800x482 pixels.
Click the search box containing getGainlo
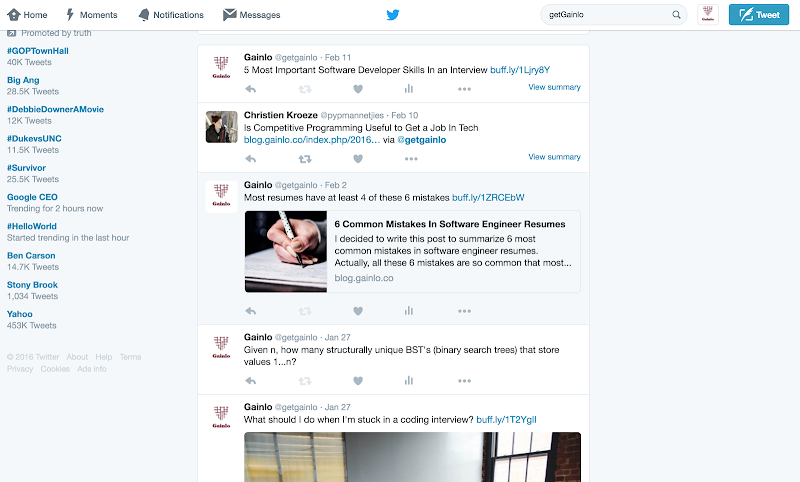click(x=614, y=15)
